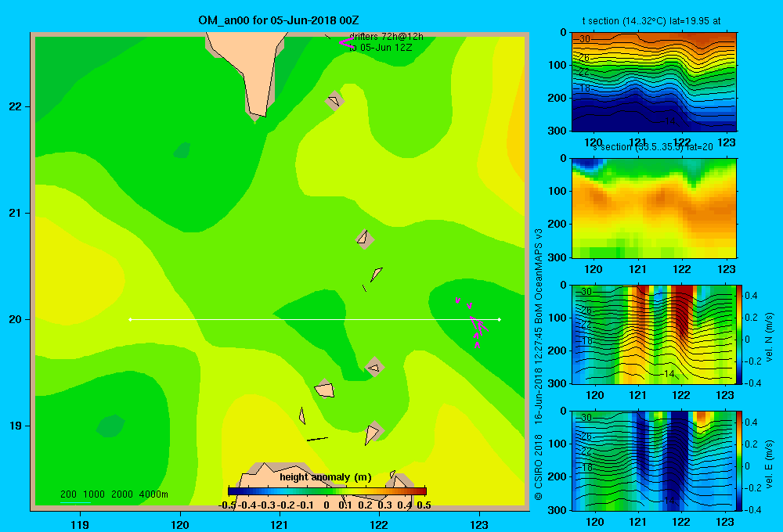The height and width of the screenshot is (532, 783).
Task: Click the island near 20.8N 121.8E
Action: (365, 239)
